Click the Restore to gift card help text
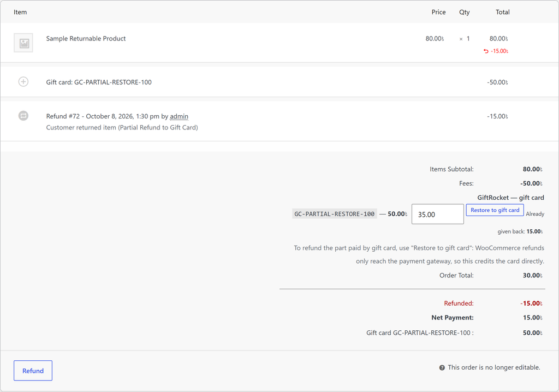559x392 pixels. coord(419,254)
